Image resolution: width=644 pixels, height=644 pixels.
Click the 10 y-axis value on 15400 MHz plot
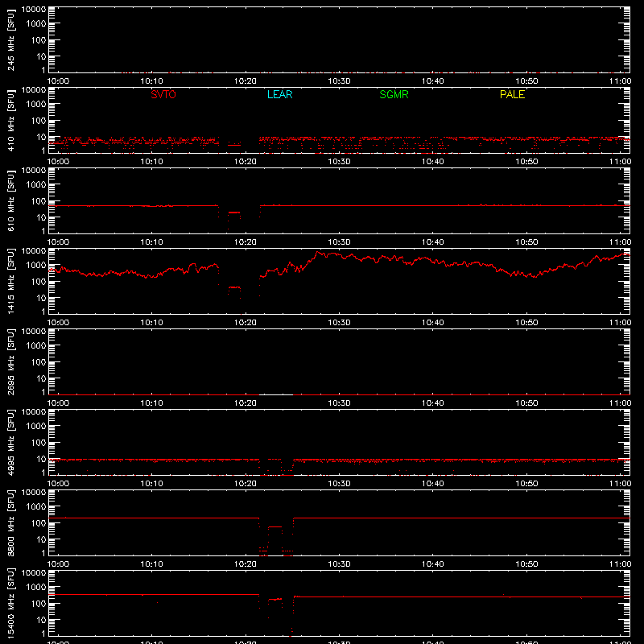click(x=41, y=620)
